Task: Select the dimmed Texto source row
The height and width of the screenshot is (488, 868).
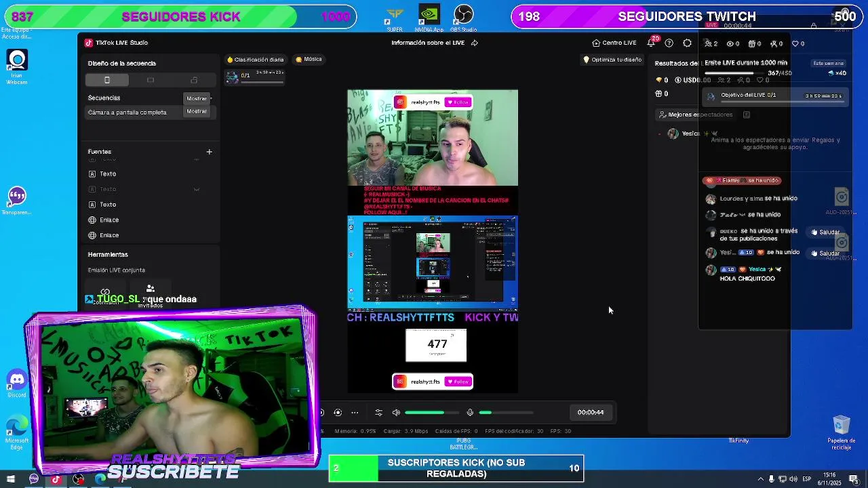Action: point(151,189)
